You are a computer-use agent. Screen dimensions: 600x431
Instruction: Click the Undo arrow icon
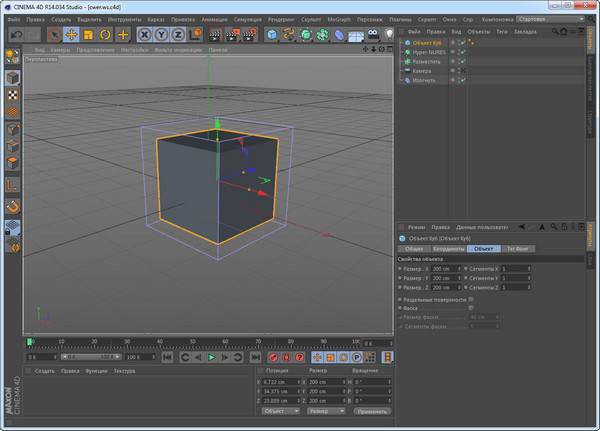16,35
